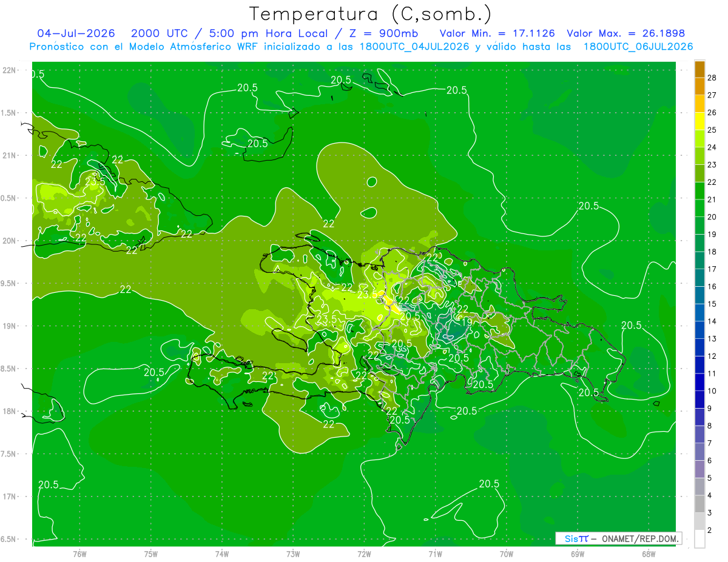Click 'Valor Max. = 26.1898' text
The image size is (728, 562).
click(x=625, y=33)
